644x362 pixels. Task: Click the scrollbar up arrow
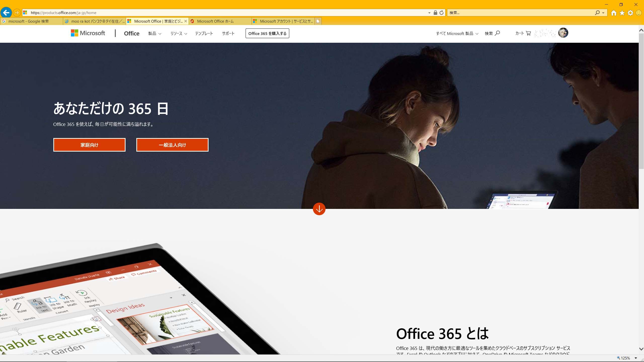point(641,30)
